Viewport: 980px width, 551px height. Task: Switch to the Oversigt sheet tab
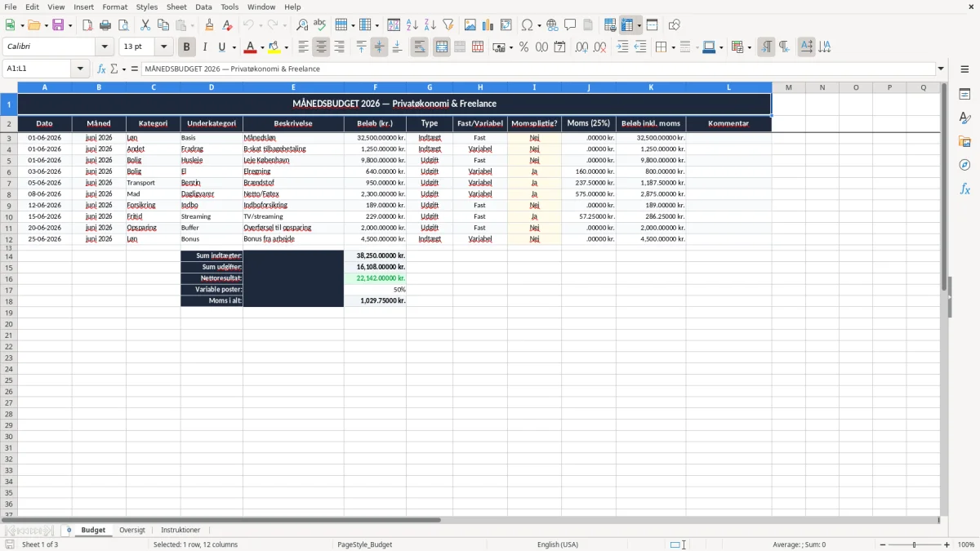(x=132, y=531)
